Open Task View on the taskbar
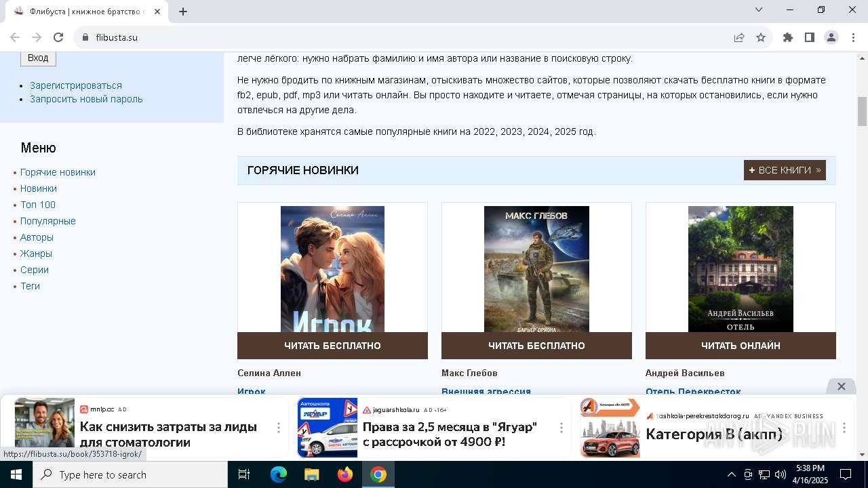 pos(244,474)
